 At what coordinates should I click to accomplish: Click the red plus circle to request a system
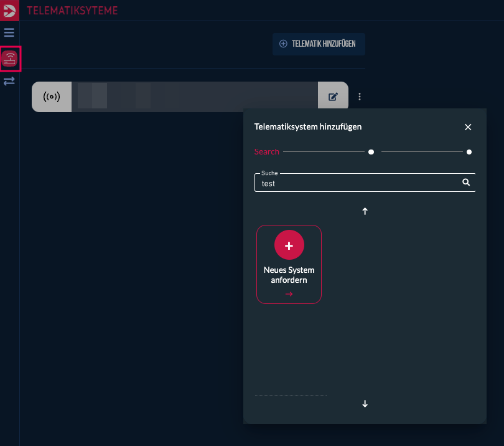(x=289, y=246)
